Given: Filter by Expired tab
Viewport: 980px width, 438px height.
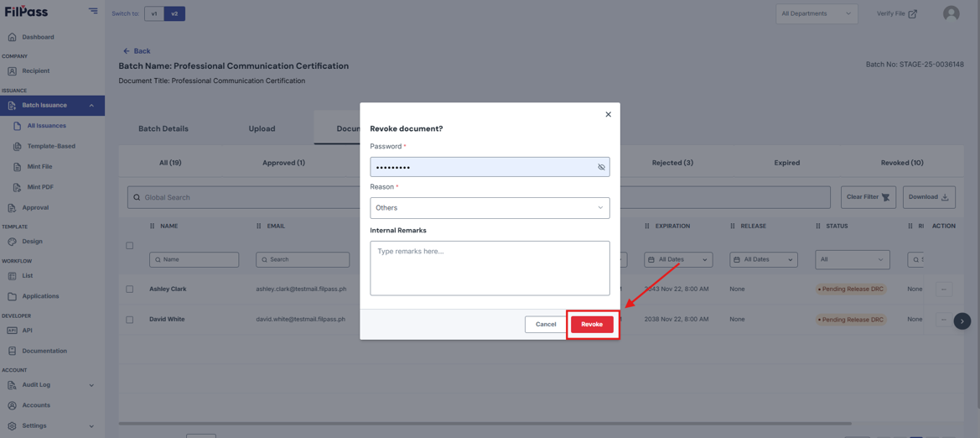Looking at the screenshot, I should click(787, 163).
